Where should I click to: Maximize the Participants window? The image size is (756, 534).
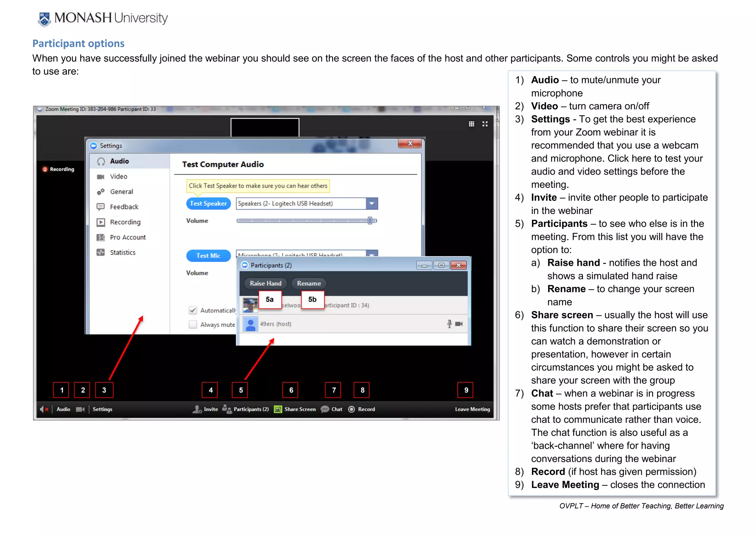click(441, 265)
